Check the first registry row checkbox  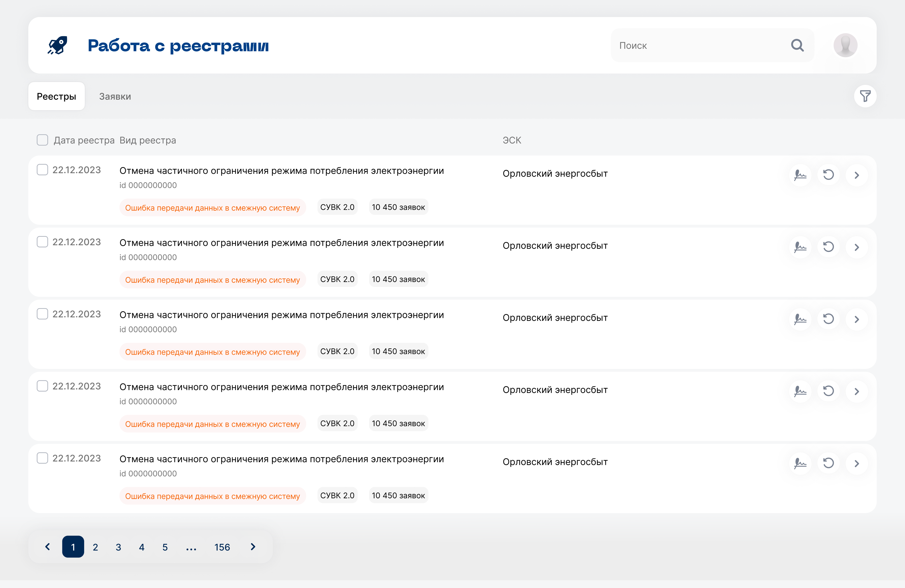point(42,169)
